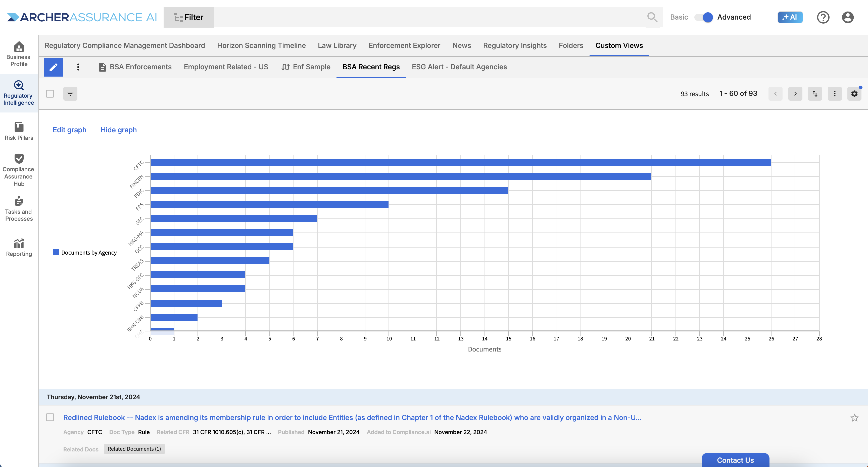868x467 pixels.
Task: Click the Edit graph link
Action: click(x=69, y=130)
